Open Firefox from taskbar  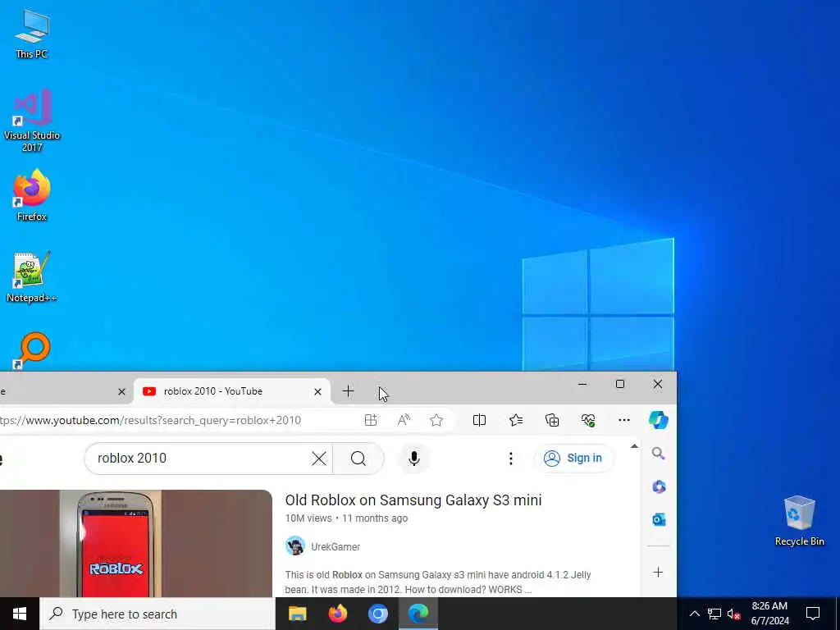(x=337, y=614)
